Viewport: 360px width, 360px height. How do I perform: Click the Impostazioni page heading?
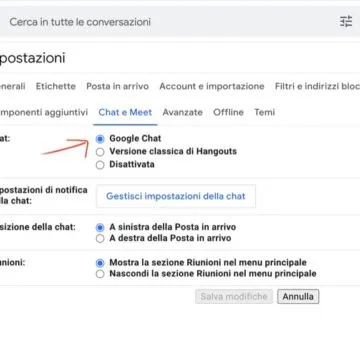coord(32,58)
